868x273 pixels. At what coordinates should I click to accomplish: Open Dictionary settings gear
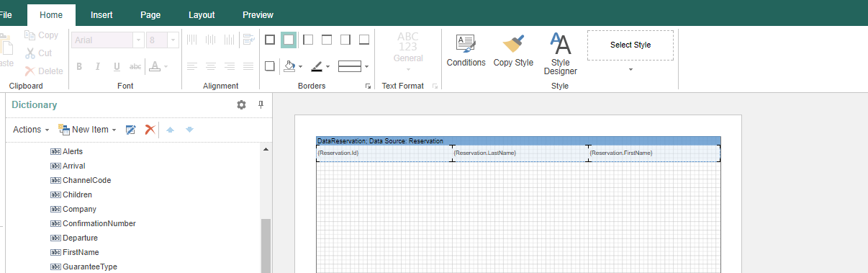pos(241,105)
